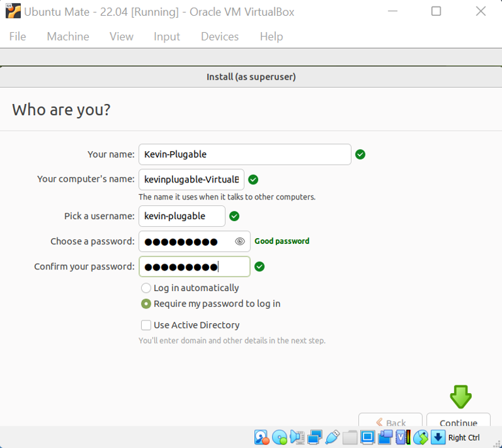
Task: Close the VirtualBox window
Action: (480, 11)
